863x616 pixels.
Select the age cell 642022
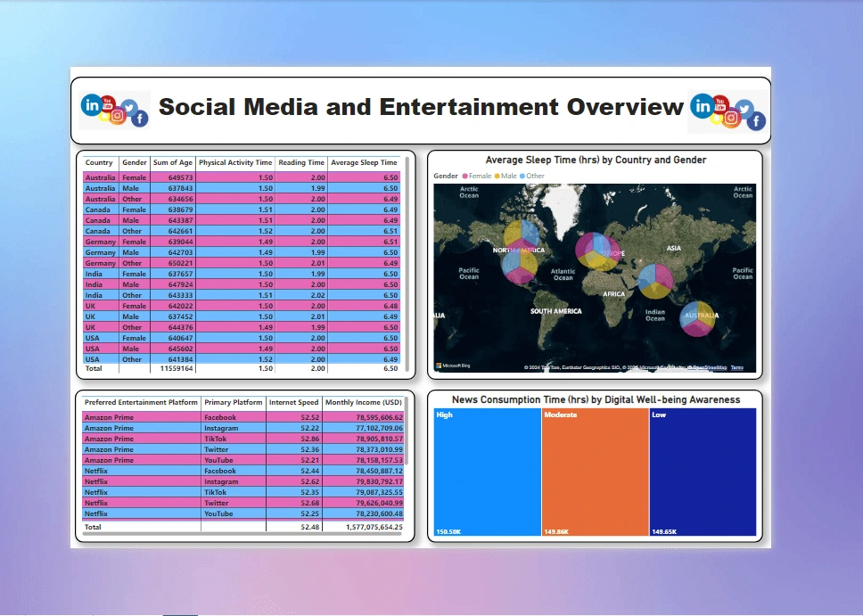tap(173, 306)
